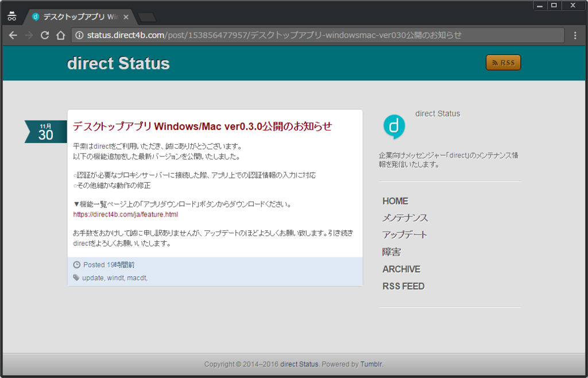Select the デスクトップアプリ tab
Screen dimensions: 588x378
coord(80,17)
